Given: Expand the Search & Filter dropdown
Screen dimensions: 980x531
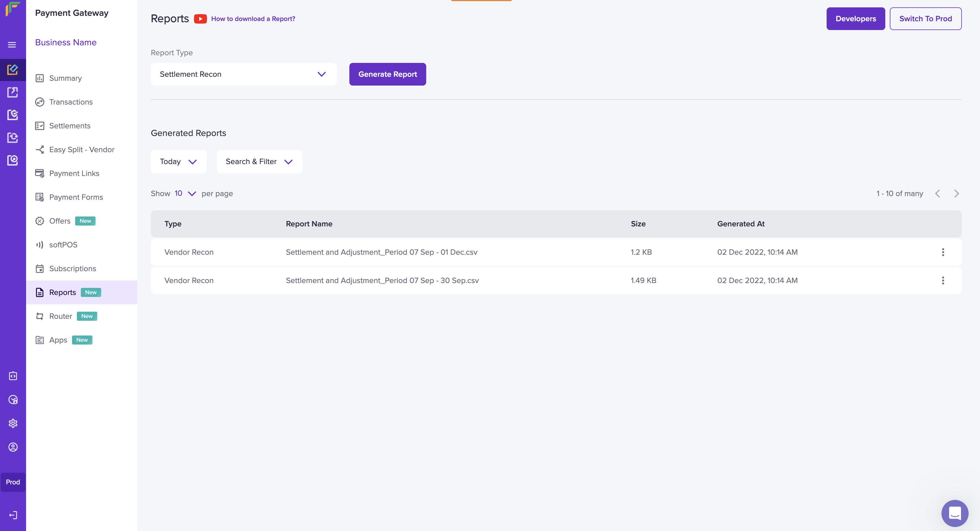Looking at the screenshot, I should (x=259, y=162).
